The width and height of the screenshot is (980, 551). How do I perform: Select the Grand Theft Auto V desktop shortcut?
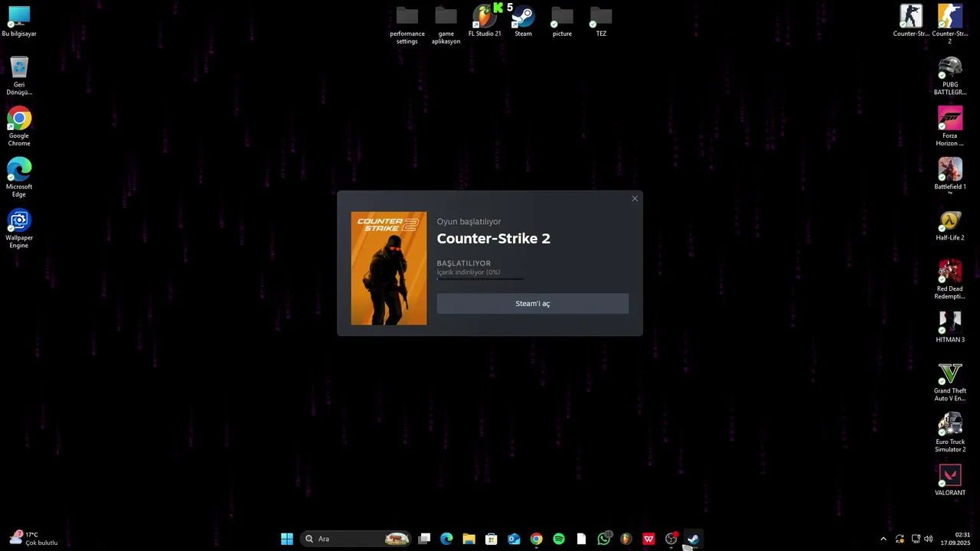pos(950,382)
